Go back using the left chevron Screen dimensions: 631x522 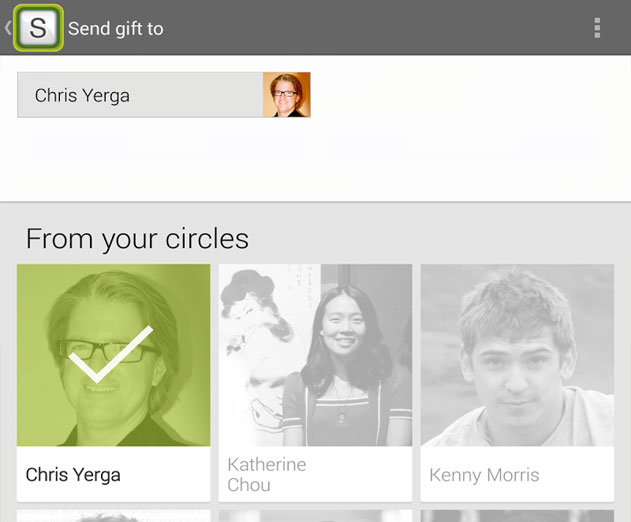coord(8,28)
